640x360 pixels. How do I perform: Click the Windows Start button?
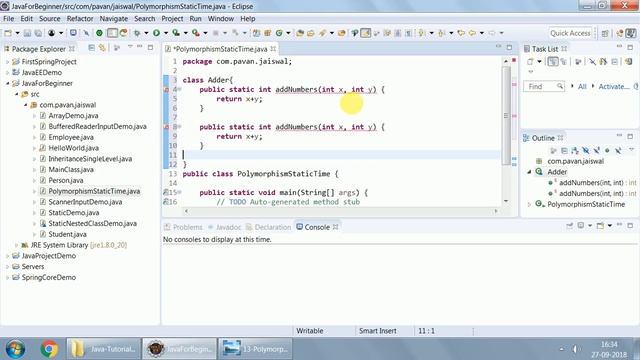point(15,349)
